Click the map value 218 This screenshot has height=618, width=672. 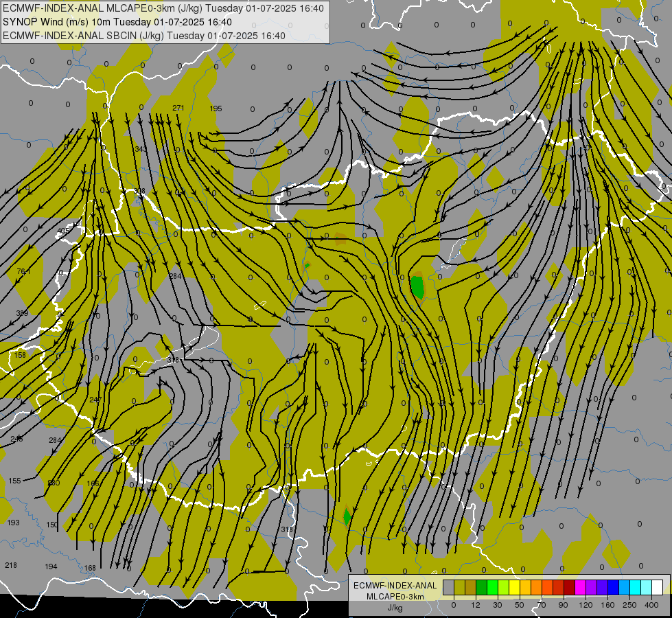11,565
